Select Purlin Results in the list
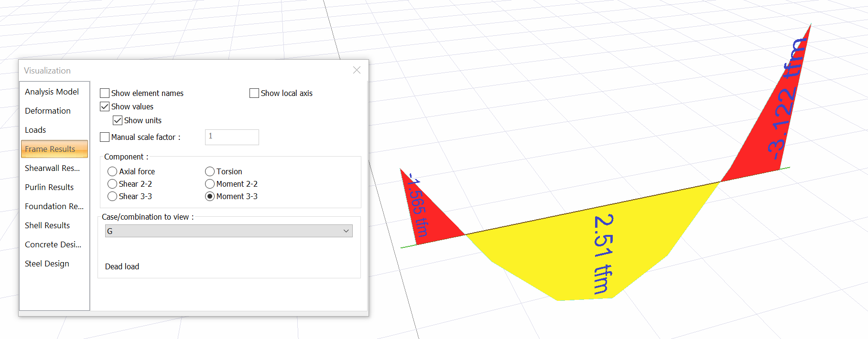The image size is (868, 339). click(49, 187)
